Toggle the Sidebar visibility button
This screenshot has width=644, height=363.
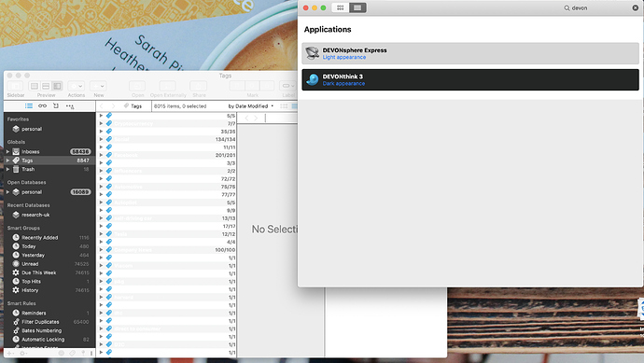[16, 86]
